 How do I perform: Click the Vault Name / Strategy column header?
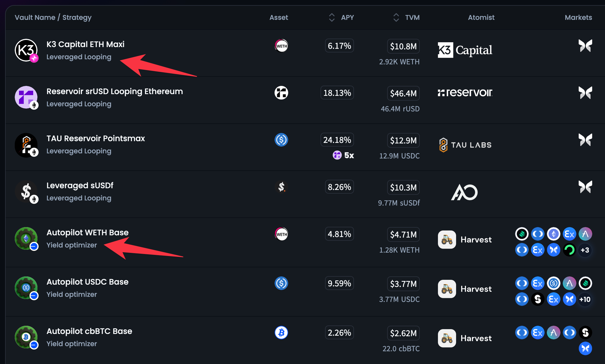(x=53, y=18)
